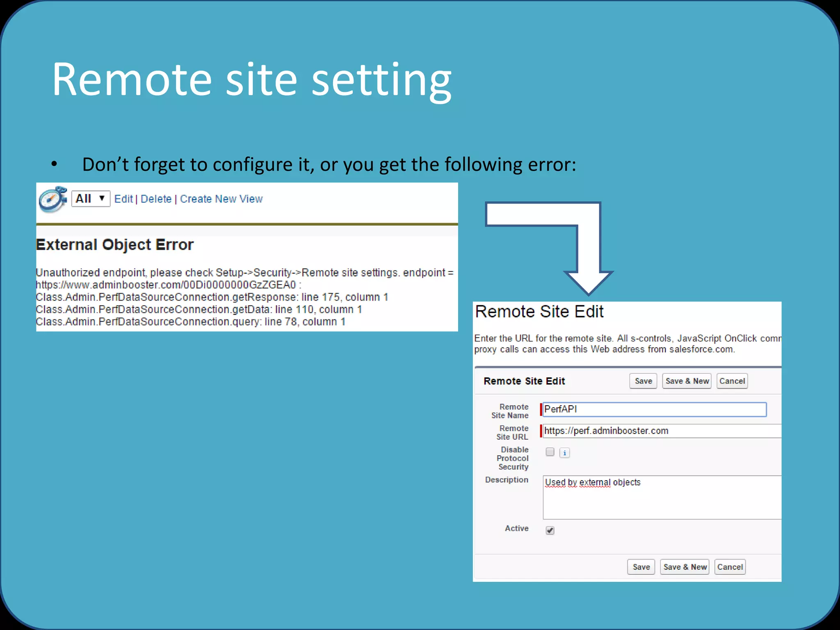This screenshot has width=840, height=630.
Task: Click the Remote Site Edit page title
Action: point(539,312)
